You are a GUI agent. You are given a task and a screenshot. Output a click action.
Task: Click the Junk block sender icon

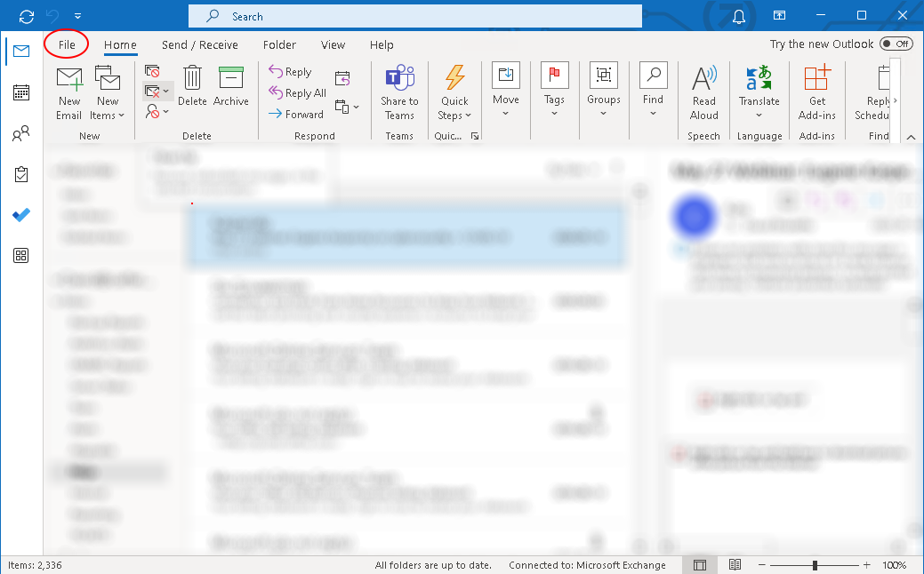pyautogui.click(x=152, y=111)
